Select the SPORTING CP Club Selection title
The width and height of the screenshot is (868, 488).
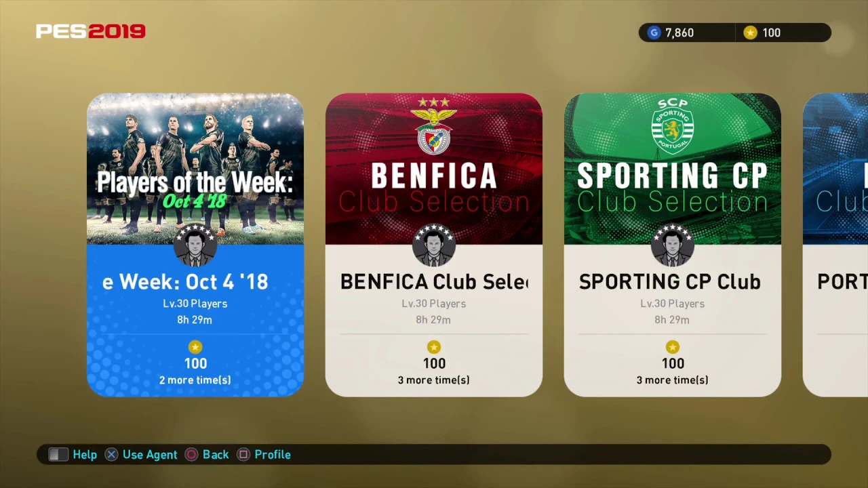point(670,282)
